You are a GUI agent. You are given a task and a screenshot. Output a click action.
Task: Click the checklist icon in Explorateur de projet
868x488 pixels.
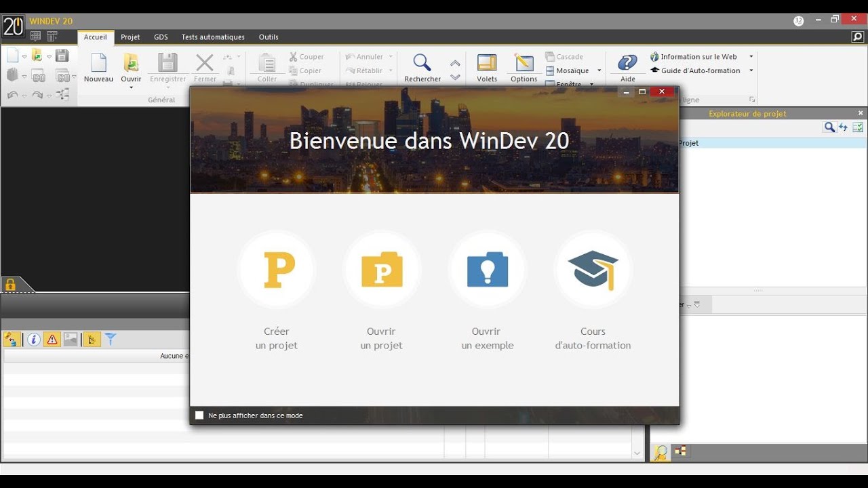coord(858,127)
